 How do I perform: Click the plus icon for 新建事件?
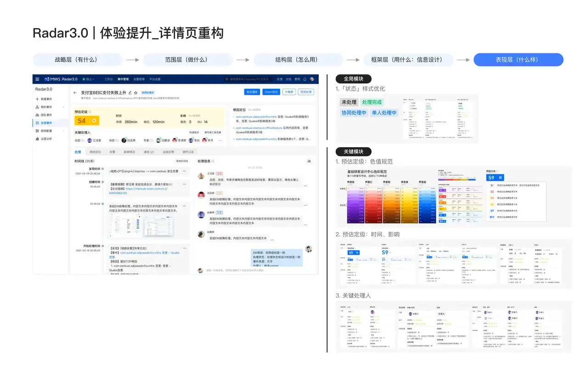[x=37, y=99]
